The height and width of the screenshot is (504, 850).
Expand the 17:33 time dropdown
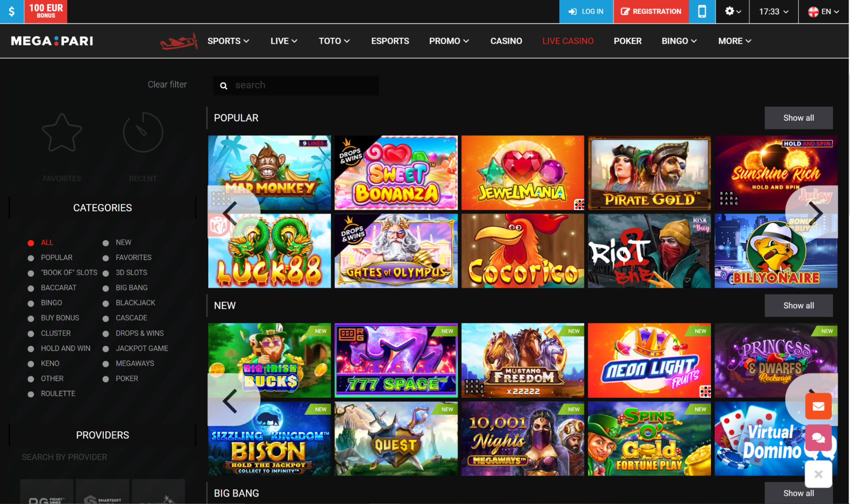[773, 11]
